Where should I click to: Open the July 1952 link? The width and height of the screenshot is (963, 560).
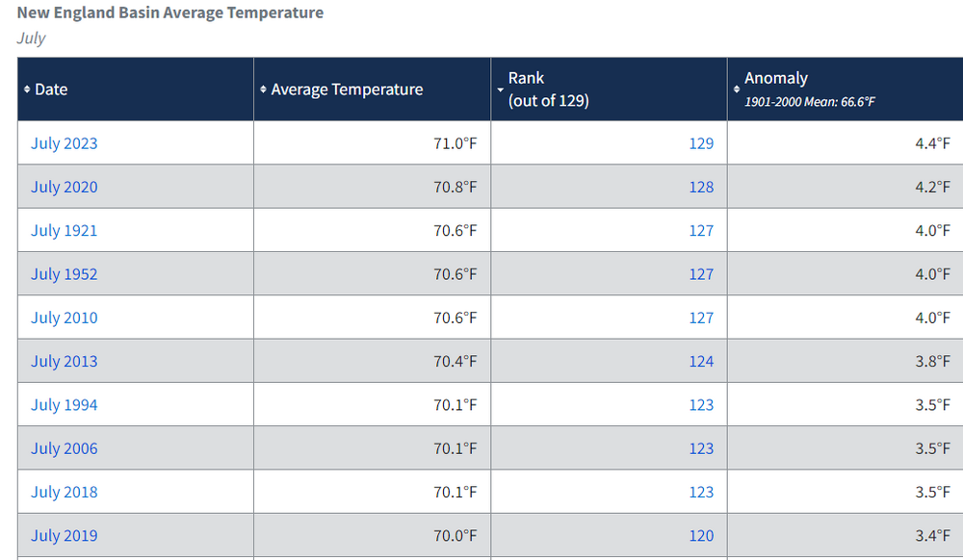(x=65, y=273)
